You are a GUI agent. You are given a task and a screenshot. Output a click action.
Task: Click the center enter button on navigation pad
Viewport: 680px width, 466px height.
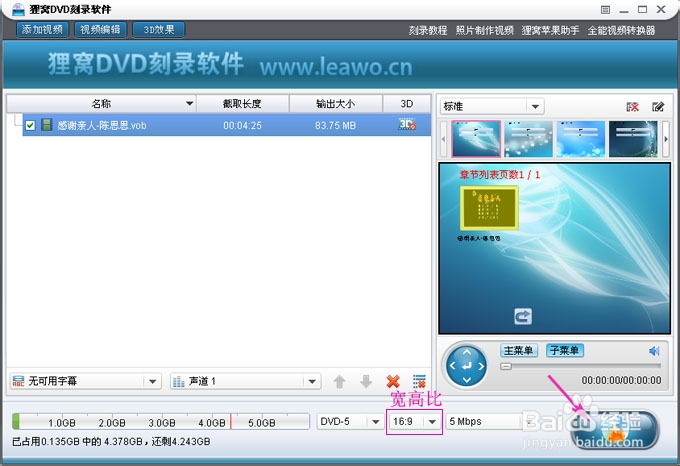[x=467, y=366]
